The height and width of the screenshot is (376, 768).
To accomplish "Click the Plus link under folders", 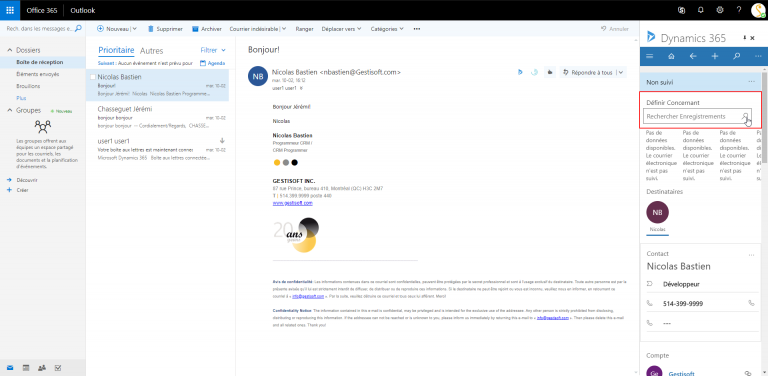I will (x=21, y=98).
